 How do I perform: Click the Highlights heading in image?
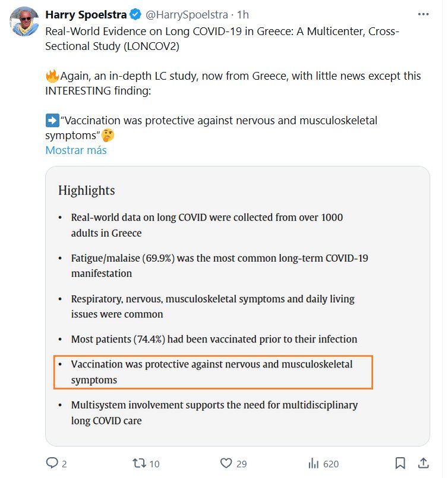tap(86, 190)
